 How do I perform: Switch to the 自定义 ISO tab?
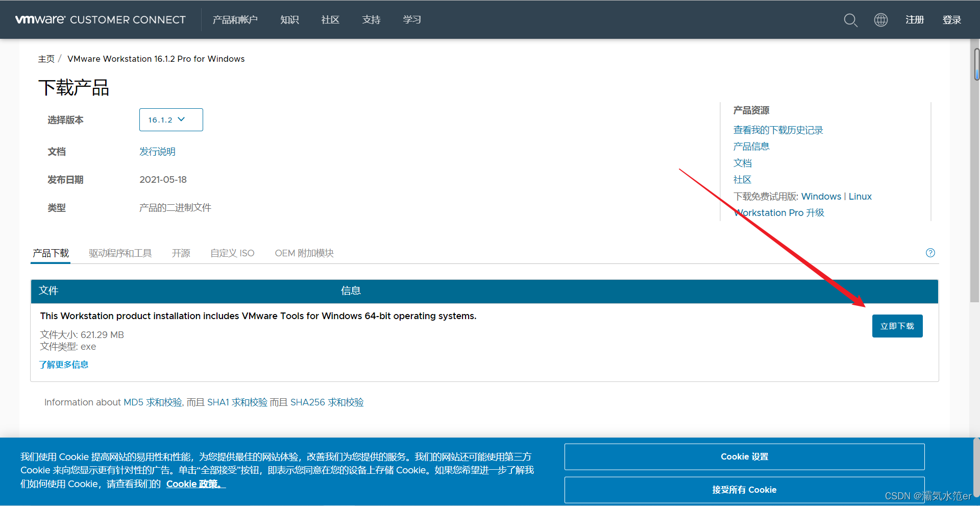click(x=232, y=253)
